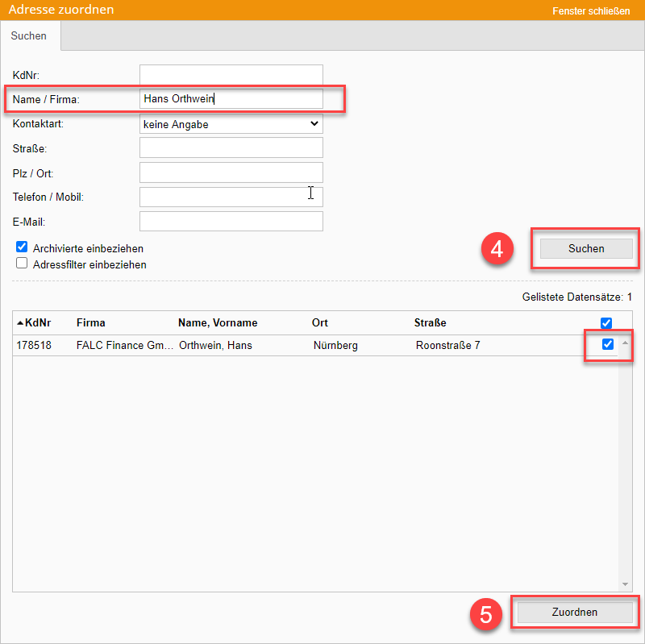
Task: Click into the Name / Firma field
Action: point(231,99)
